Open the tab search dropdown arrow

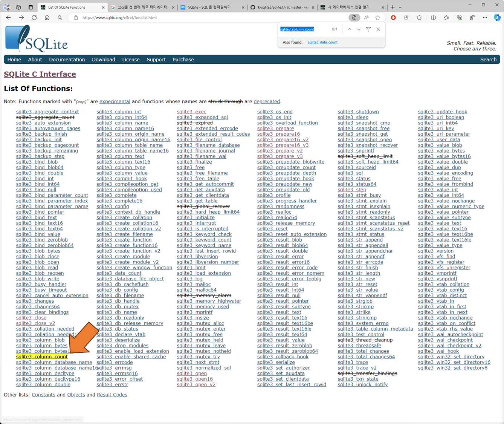click(x=400, y=7)
